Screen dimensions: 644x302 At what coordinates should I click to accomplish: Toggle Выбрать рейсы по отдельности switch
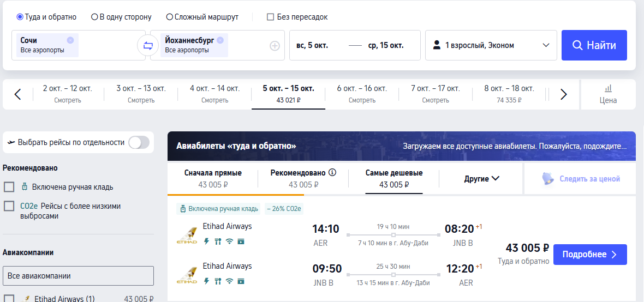click(139, 142)
